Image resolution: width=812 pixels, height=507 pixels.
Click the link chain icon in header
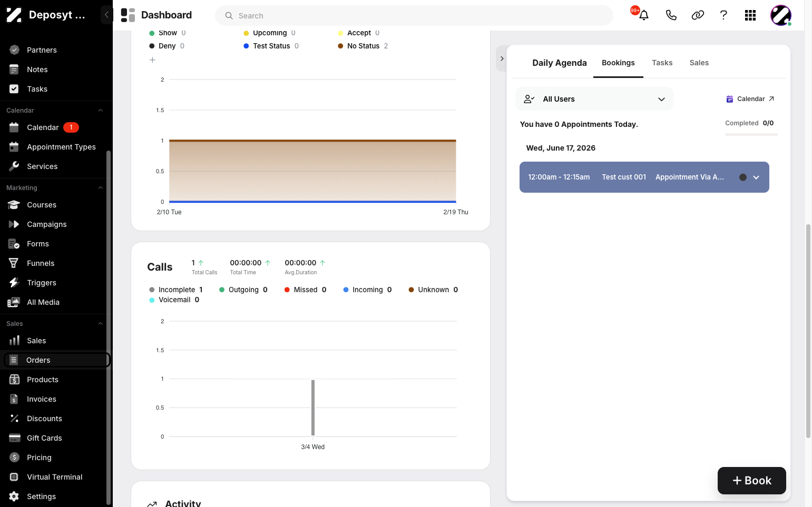698,15
